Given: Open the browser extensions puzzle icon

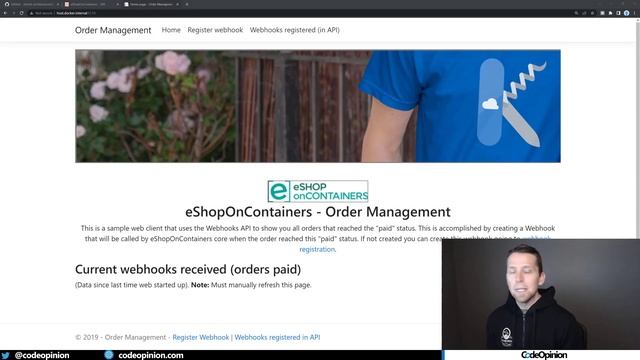Looking at the screenshot, I should [x=610, y=13].
